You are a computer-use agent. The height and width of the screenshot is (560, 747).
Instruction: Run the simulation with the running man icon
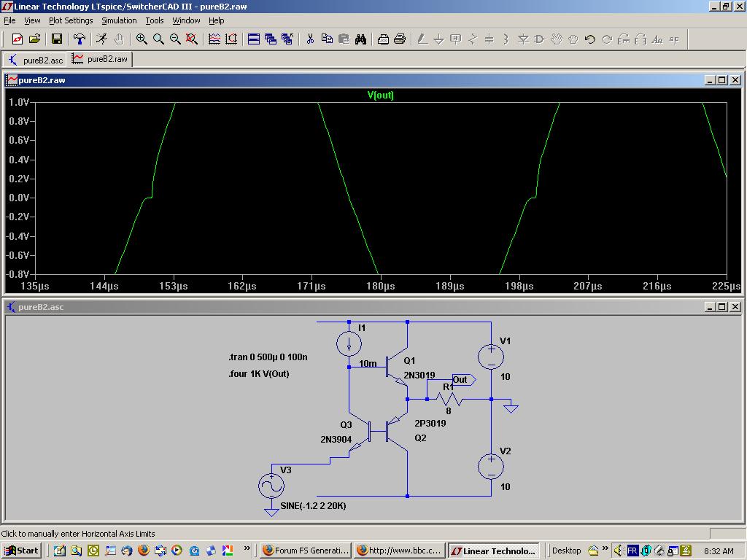[x=101, y=39]
